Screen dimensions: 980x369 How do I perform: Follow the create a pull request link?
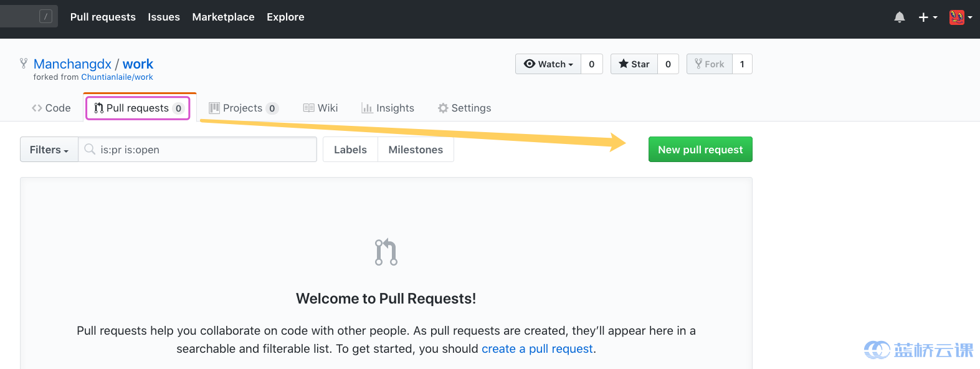537,349
